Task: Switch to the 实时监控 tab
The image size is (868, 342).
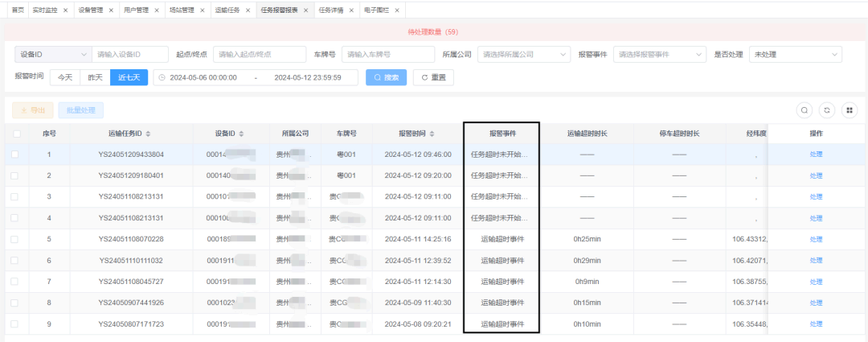Action: (x=45, y=10)
